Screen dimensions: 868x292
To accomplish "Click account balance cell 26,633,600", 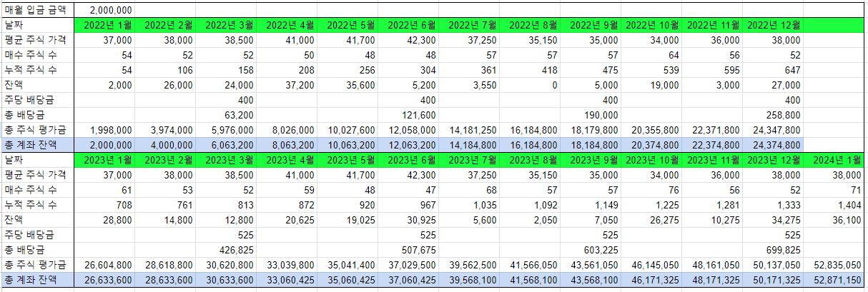I will tap(104, 279).
